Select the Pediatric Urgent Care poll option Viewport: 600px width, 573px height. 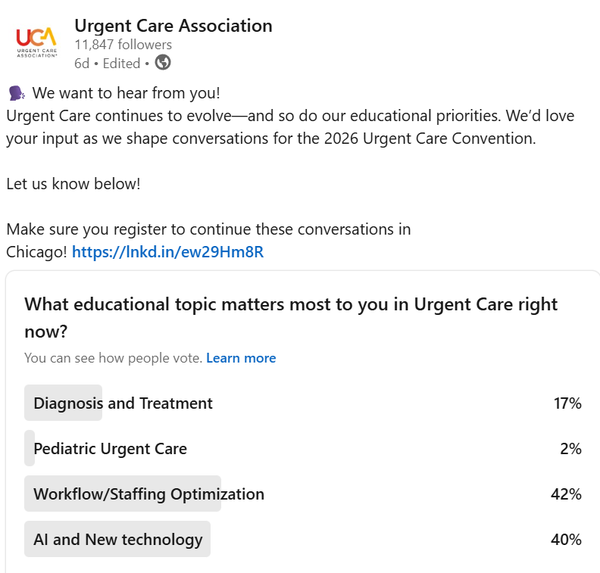(110, 449)
